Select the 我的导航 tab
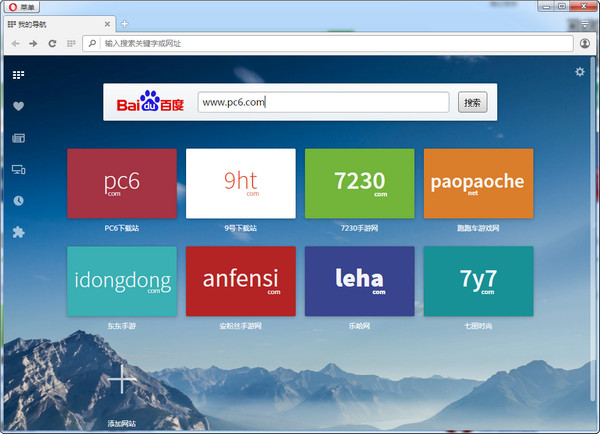600x434 pixels. tap(58, 24)
